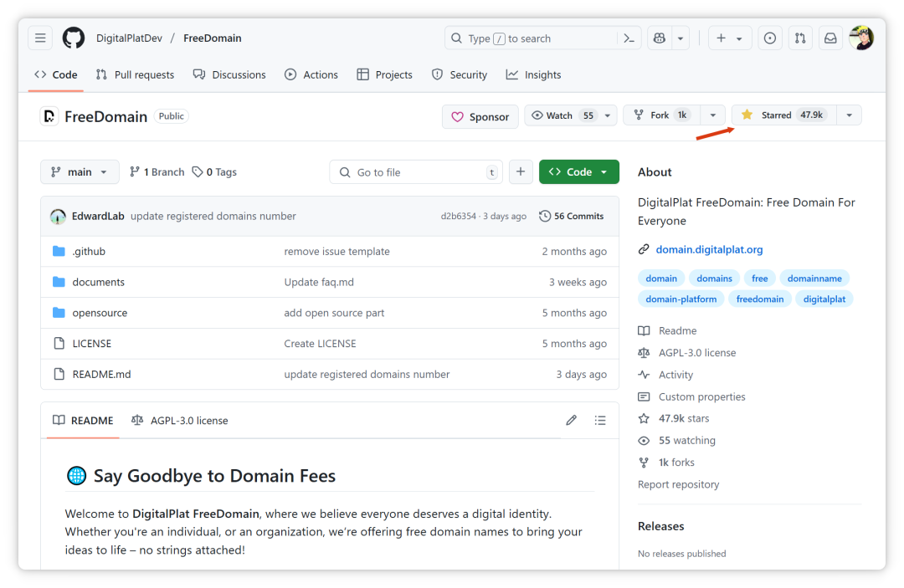
Task: Open the hamburger navigation menu
Action: (40, 38)
